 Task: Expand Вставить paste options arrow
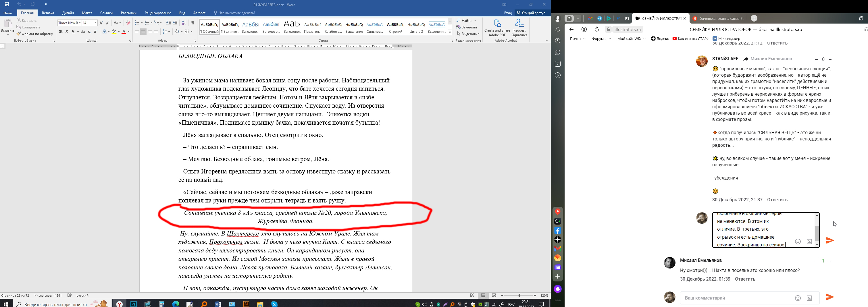pyautogui.click(x=8, y=35)
